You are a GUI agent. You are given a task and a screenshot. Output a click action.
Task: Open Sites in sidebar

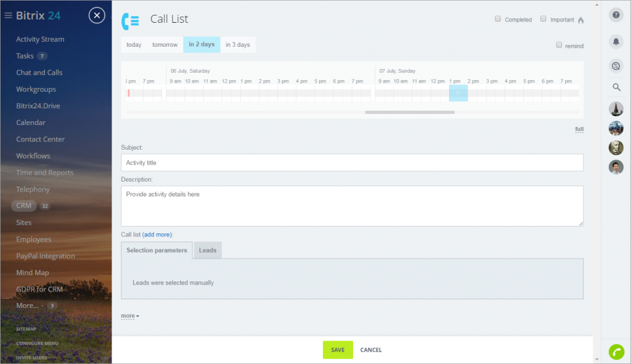click(x=24, y=222)
